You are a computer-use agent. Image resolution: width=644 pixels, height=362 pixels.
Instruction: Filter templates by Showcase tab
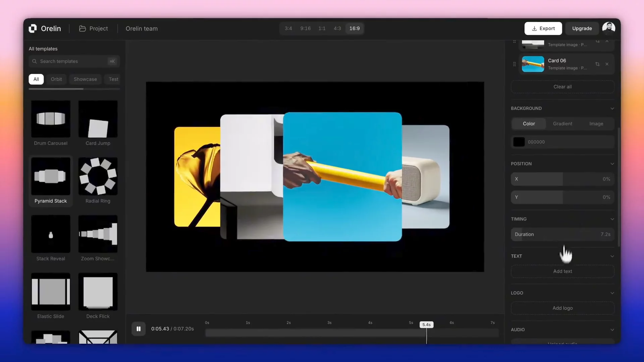click(85, 79)
